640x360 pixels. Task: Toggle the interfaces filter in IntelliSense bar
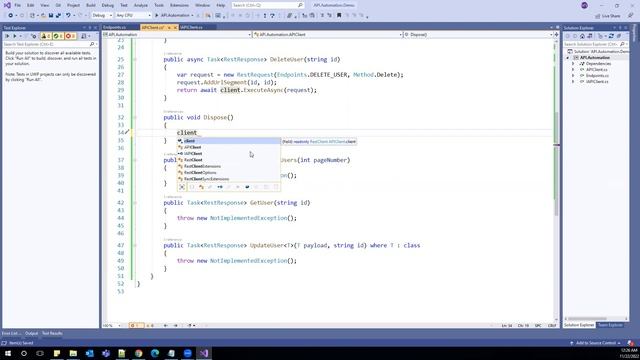pyautogui.click(x=220, y=187)
